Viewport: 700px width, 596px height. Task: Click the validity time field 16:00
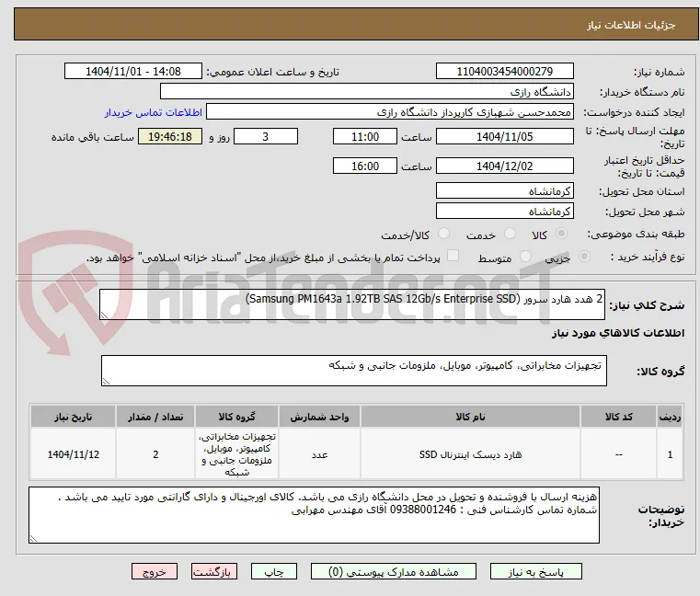365,166
